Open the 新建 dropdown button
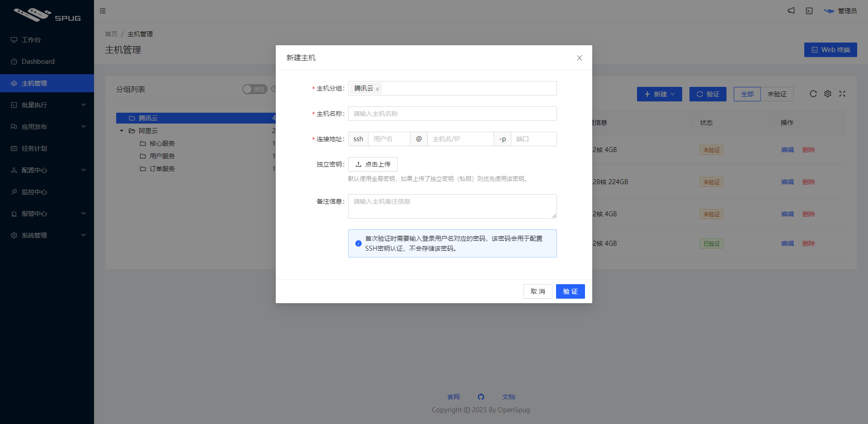Viewport: 868px width, 424px height. [x=660, y=94]
